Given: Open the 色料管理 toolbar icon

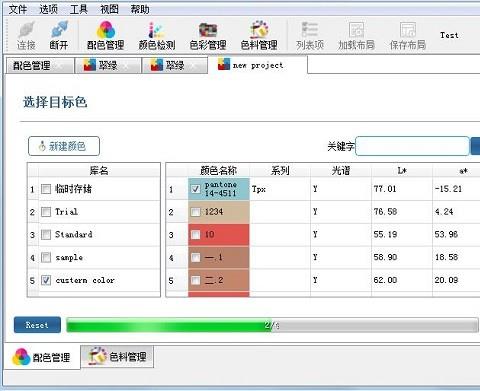Looking at the screenshot, I should pos(259,36).
